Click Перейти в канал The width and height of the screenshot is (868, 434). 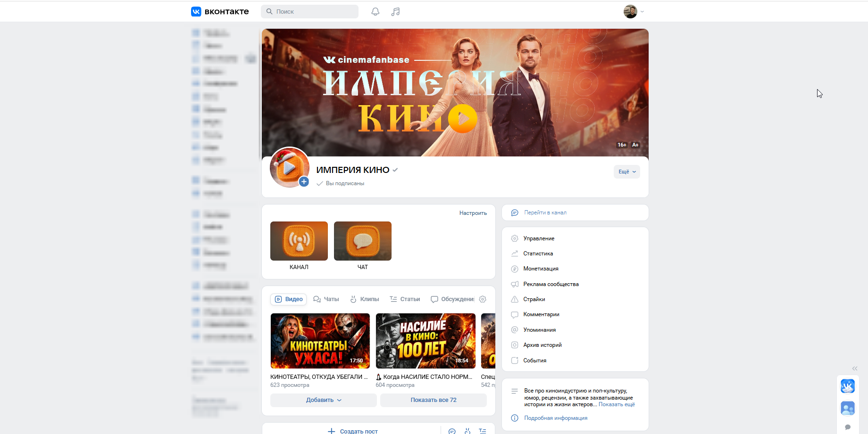click(x=575, y=213)
